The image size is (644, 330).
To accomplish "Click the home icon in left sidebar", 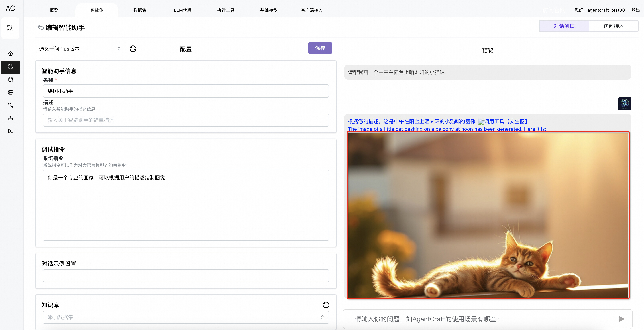I will point(11,54).
